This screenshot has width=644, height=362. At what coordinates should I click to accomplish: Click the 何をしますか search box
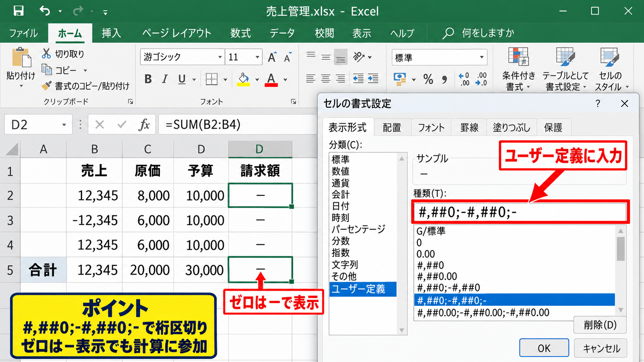[478, 33]
